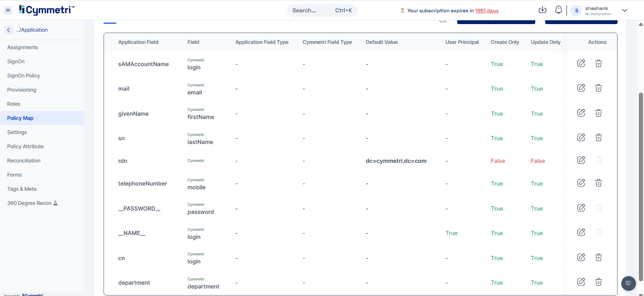Click the Default Value column header
Screen dimensions: 644x296
point(382,42)
